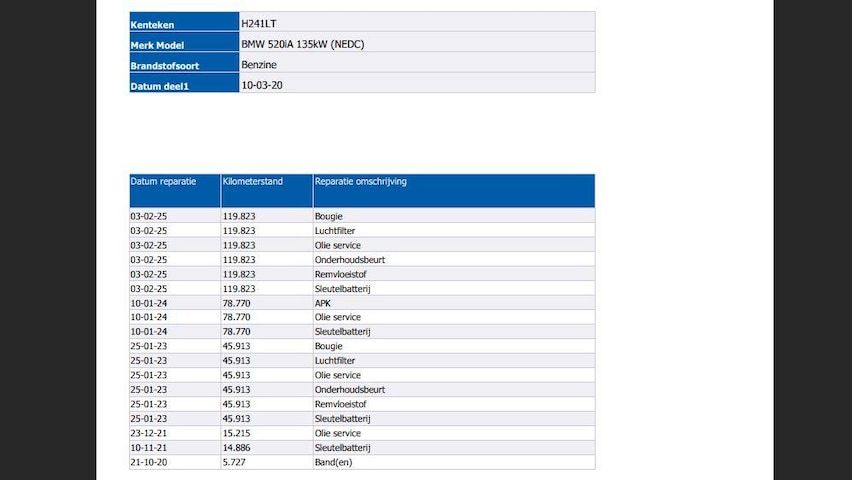The width and height of the screenshot is (852, 480).
Task: Click the Benzine fuel type value
Action: pos(259,65)
